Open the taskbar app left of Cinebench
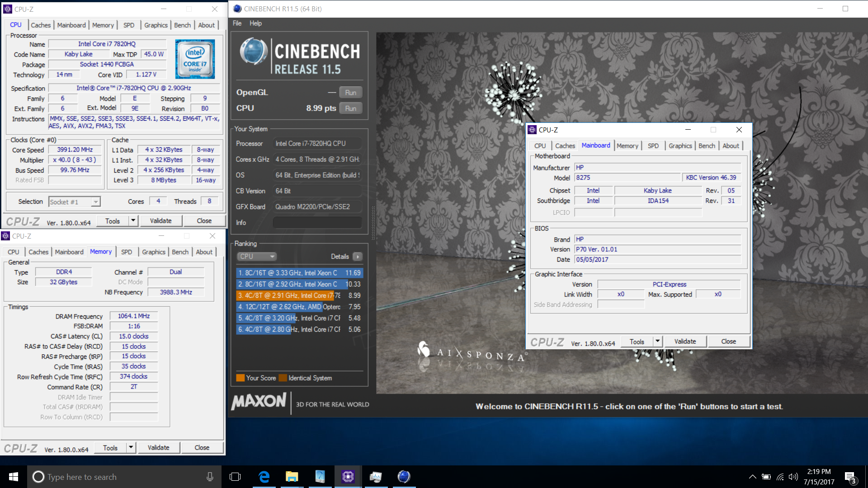The height and width of the screenshot is (488, 868). (376, 477)
